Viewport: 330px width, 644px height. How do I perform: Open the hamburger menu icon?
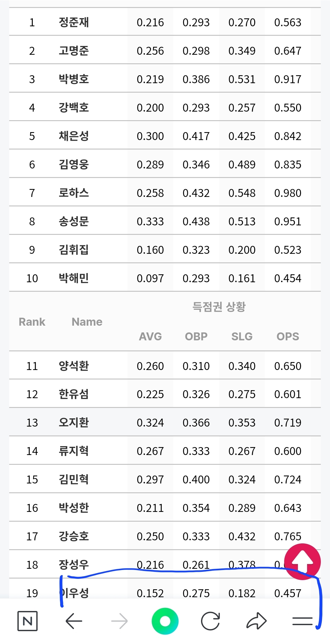click(x=302, y=621)
